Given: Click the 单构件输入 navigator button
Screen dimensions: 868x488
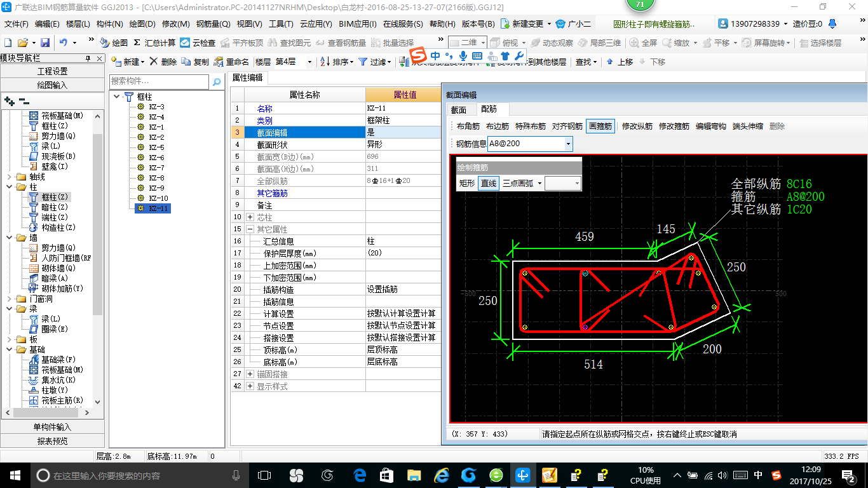Looking at the screenshot, I should point(52,427).
